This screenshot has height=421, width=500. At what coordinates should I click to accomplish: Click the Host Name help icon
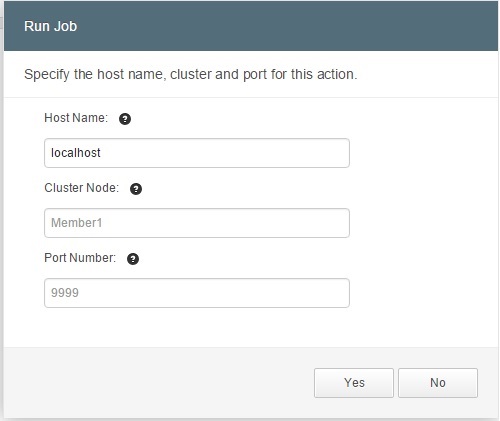tap(125, 119)
